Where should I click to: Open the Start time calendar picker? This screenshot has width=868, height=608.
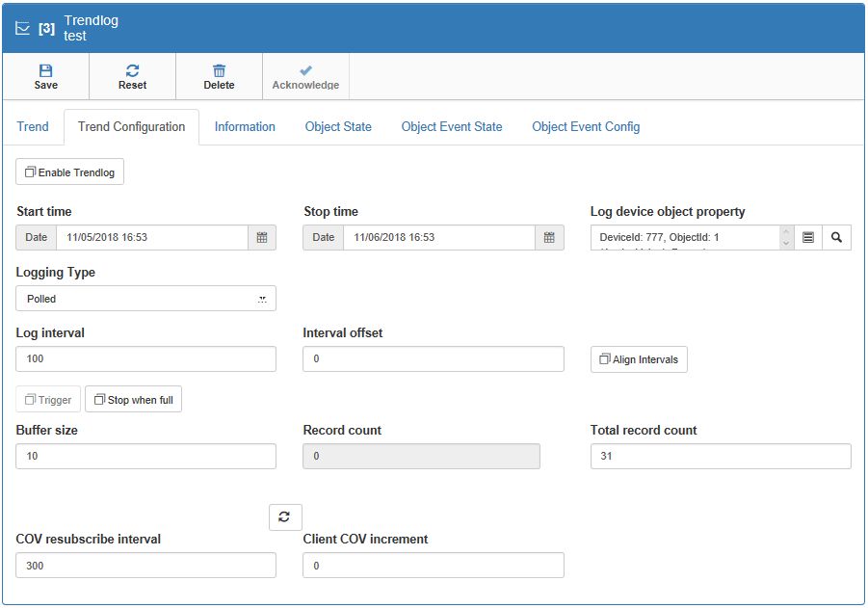[262, 237]
